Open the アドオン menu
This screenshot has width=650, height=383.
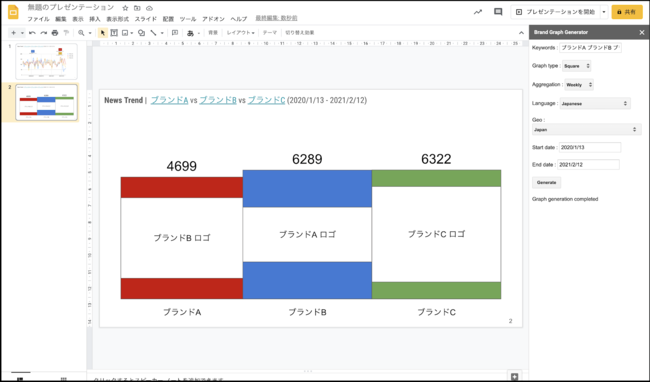point(213,19)
